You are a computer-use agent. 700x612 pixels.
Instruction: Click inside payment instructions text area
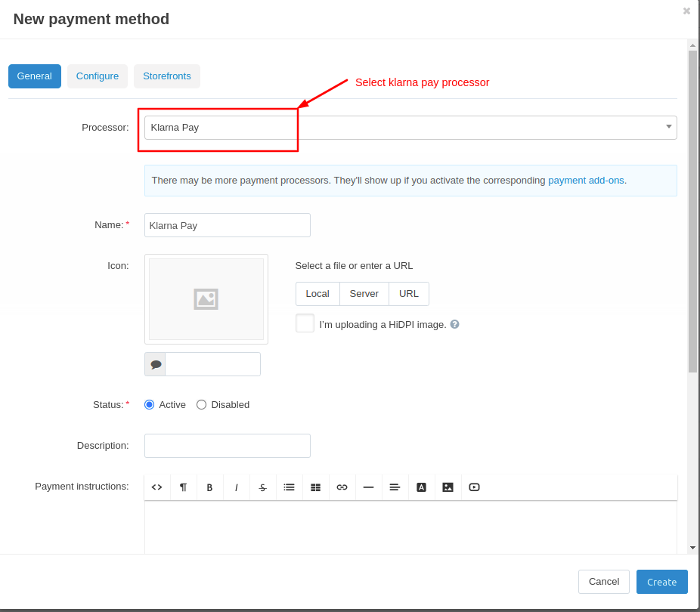pos(410,527)
